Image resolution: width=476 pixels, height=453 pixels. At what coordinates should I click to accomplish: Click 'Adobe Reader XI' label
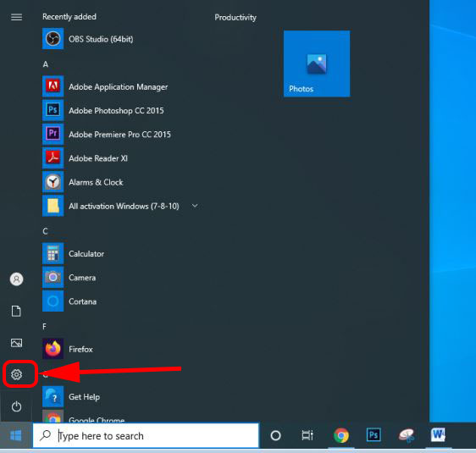click(98, 158)
